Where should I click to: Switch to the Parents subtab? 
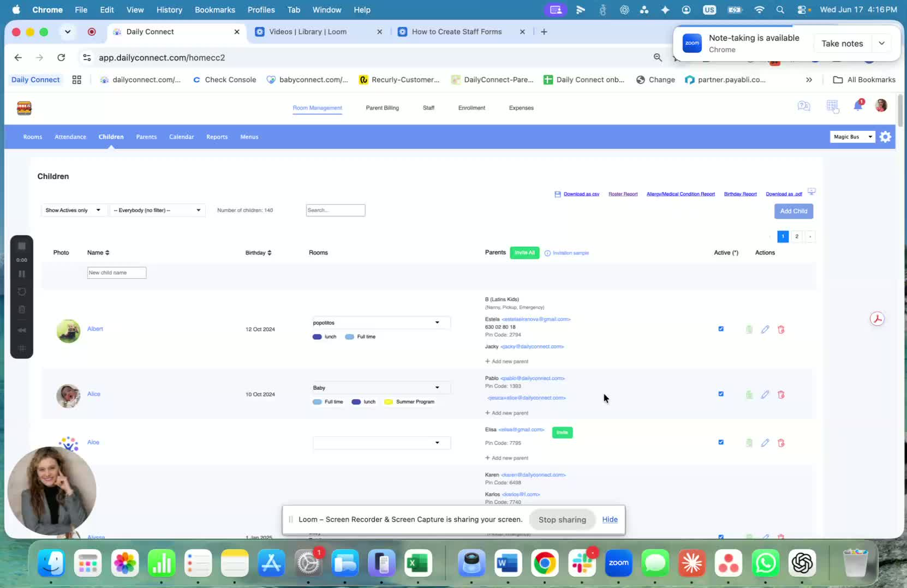point(146,137)
